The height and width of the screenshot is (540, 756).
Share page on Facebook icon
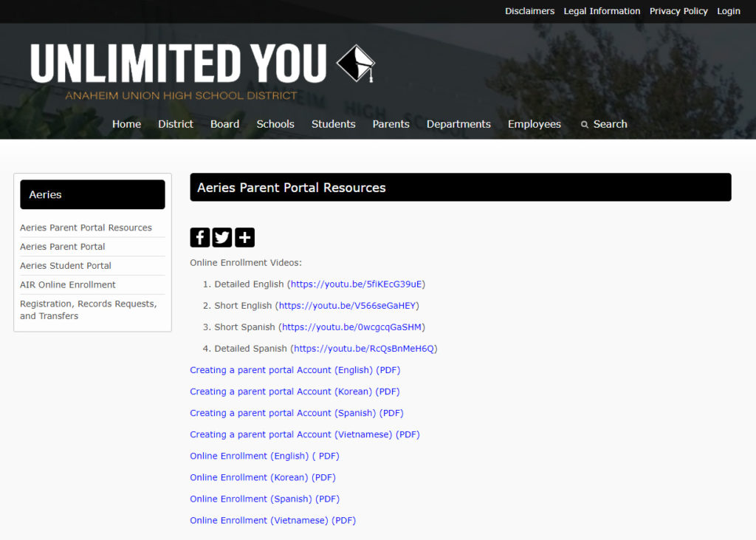tap(199, 237)
